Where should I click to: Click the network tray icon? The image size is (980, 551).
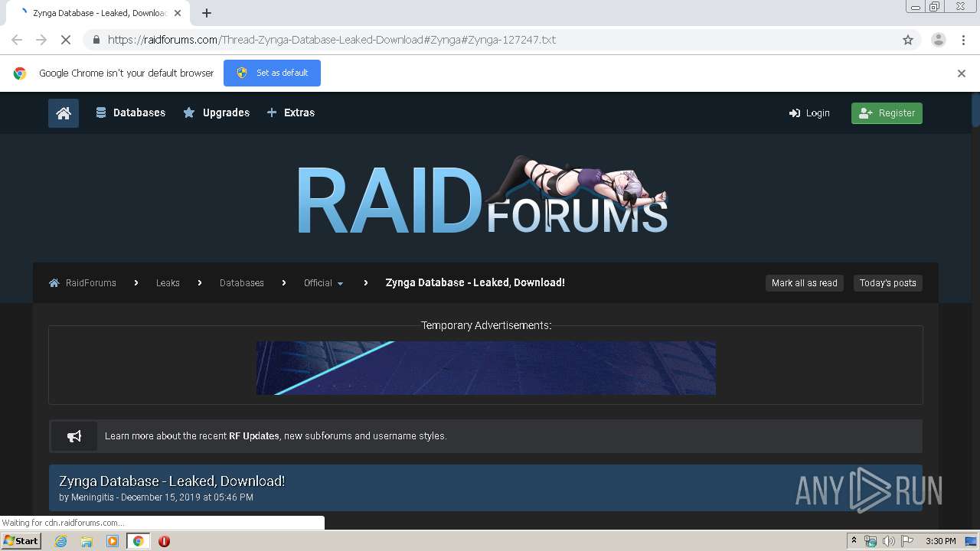point(871,541)
